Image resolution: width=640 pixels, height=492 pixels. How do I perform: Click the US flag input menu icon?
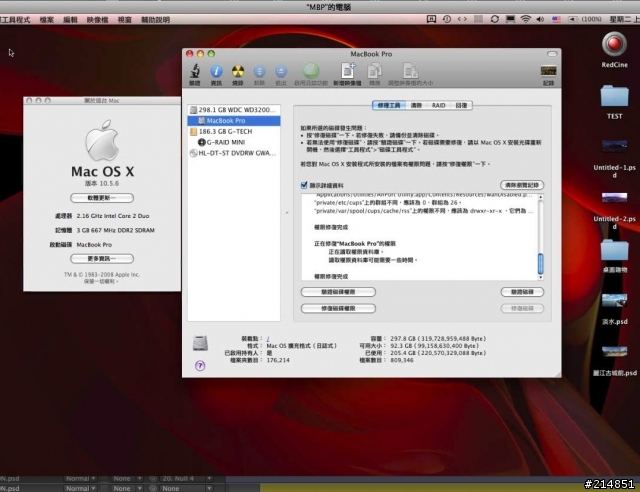pyautogui.click(x=556, y=19)
